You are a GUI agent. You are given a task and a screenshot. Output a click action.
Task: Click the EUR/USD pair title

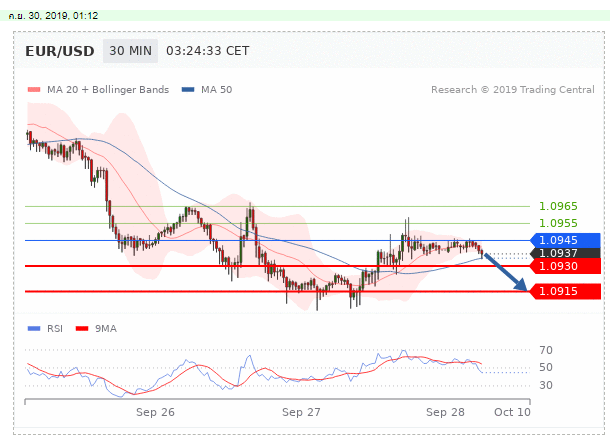click(60, 51)
